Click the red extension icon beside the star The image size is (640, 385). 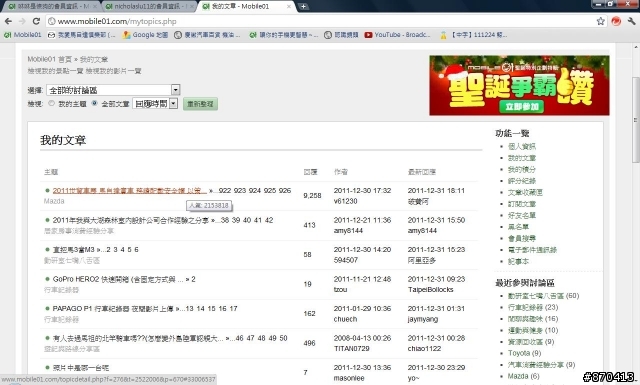tap(616, 21)
